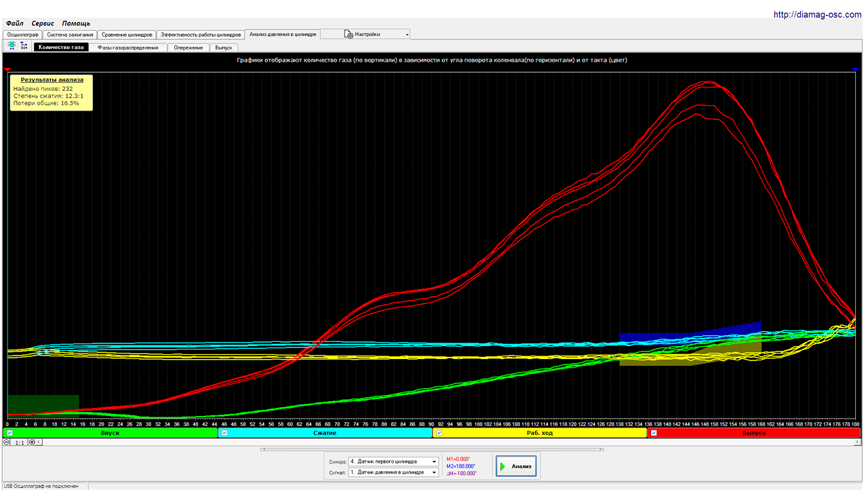Viewport: 868px width, 492px height.
Task: Open the Помощь menu
Action: [x=76, y=23]
